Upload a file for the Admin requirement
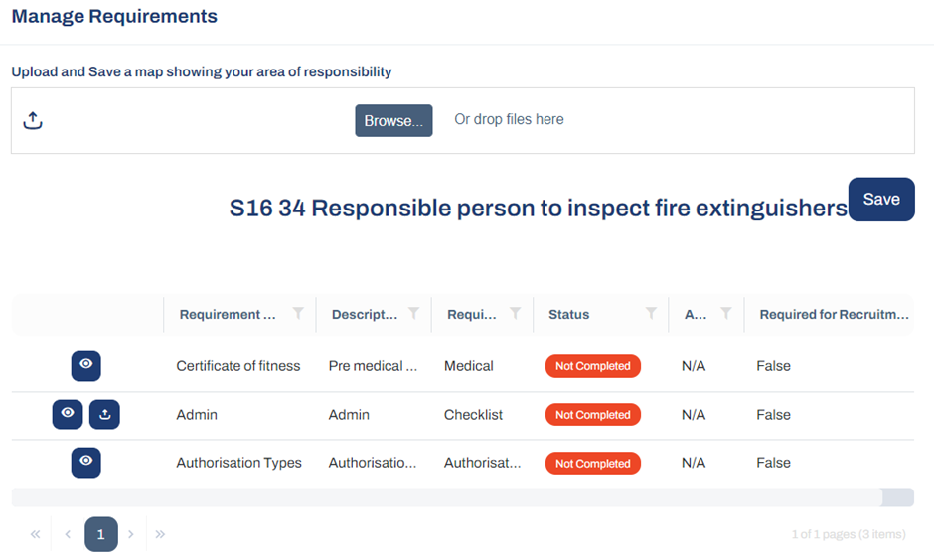The image size is (934, 560). 104,414
